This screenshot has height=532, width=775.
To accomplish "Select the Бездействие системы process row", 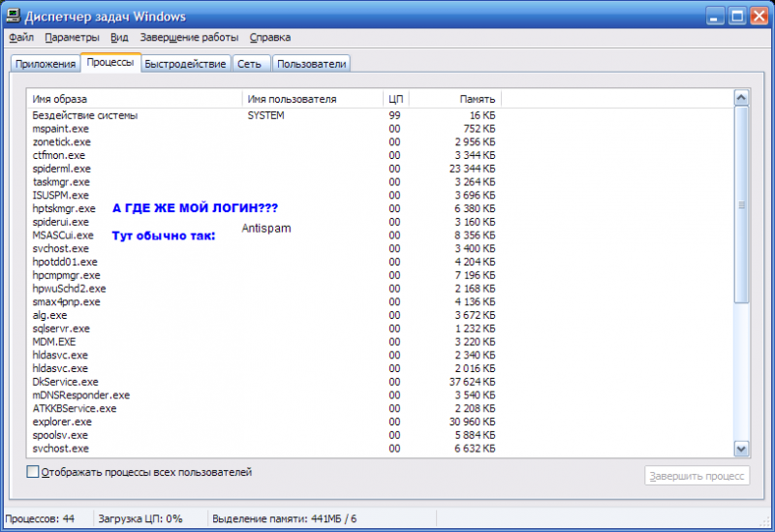I will click(x=263, y=115).
